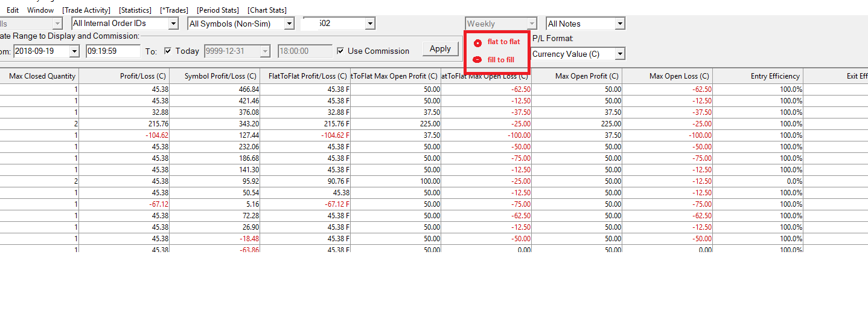Expand the All Symbols (Non-Sim) dropdown
This screenshot has width=868, height=318.
(289, 24)
